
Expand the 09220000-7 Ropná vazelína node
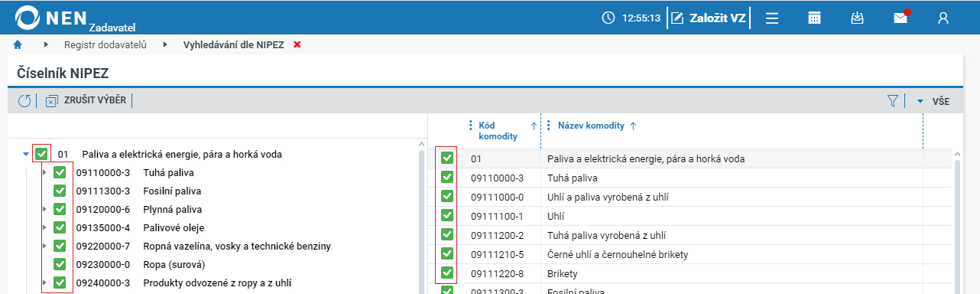44,246
